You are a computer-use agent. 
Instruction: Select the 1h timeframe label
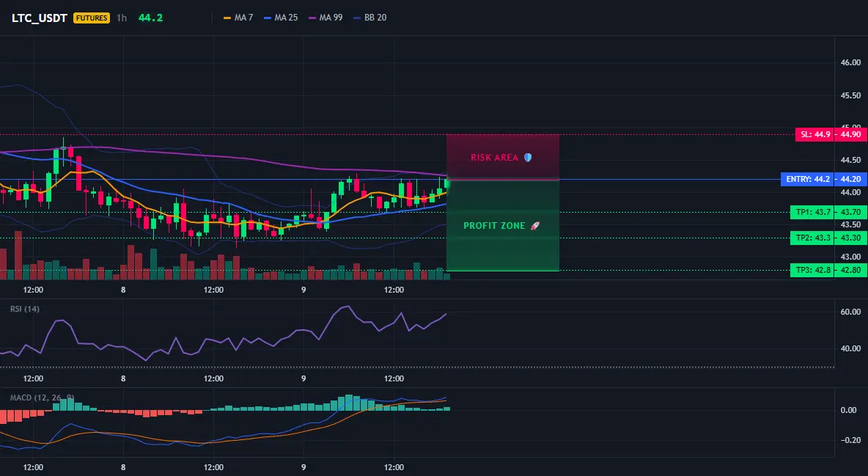pos(122,18)
